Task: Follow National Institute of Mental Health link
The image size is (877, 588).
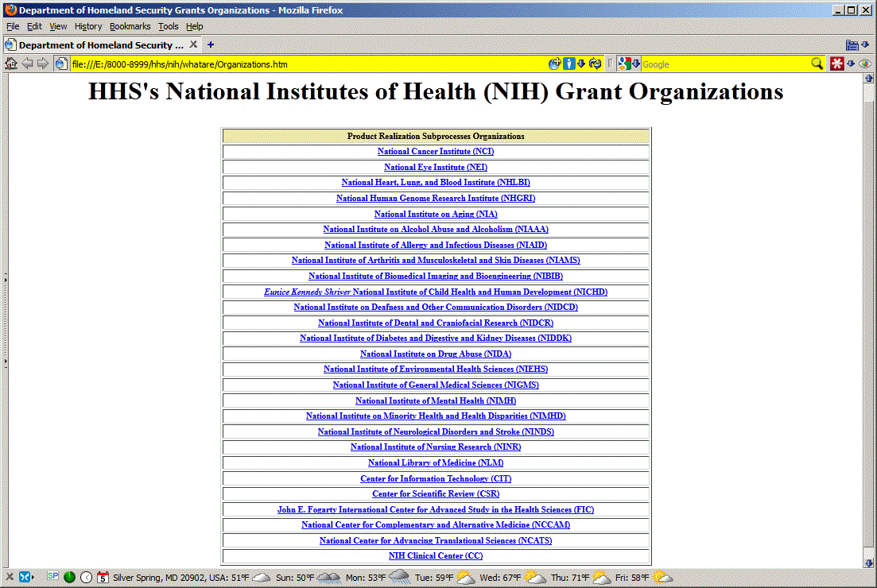Action: 436,400
